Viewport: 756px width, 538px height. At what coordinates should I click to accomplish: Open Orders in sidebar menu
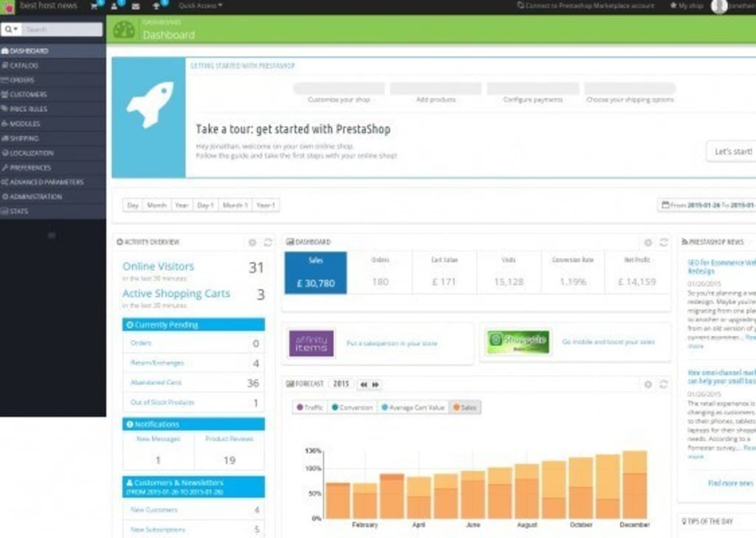(x=53, y=80)
